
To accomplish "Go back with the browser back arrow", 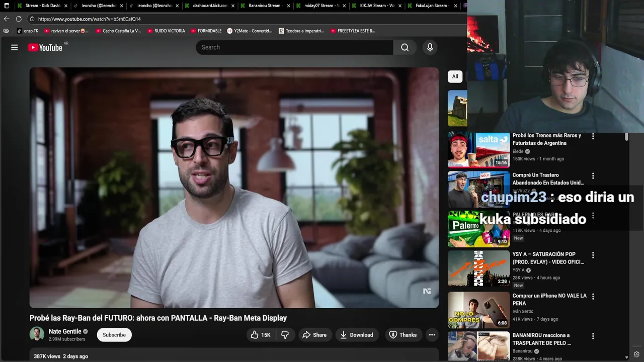I will click(x=7, y=19).
